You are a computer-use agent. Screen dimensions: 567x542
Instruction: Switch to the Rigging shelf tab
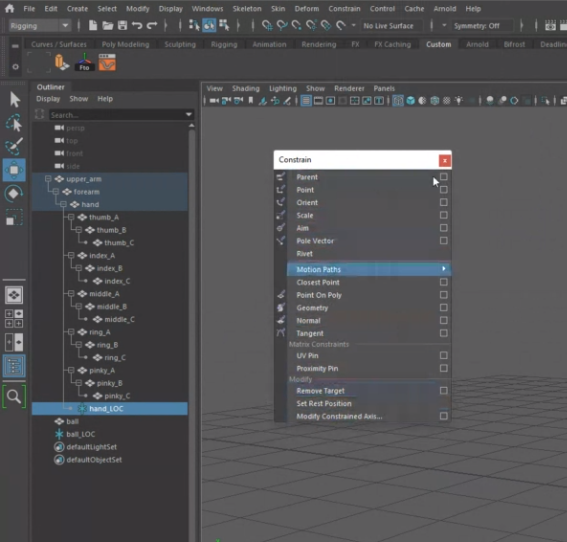(224, 44)
